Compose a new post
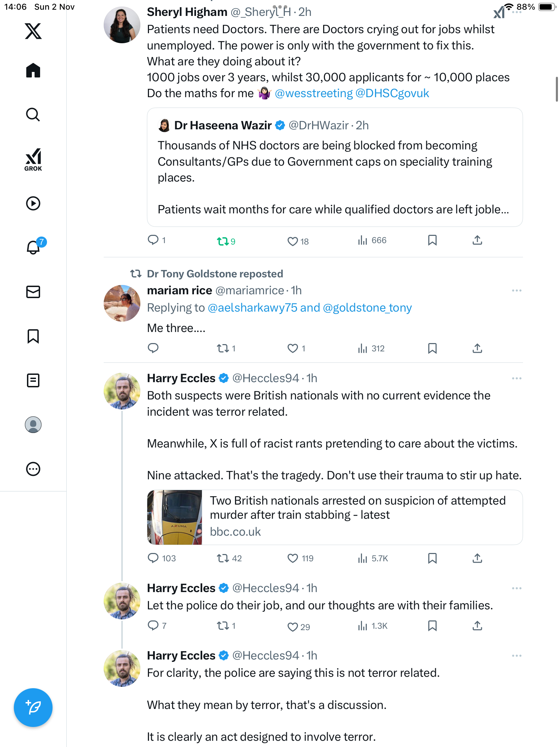The width and height of the screenshot is (560, 747). tap(33, 708)
